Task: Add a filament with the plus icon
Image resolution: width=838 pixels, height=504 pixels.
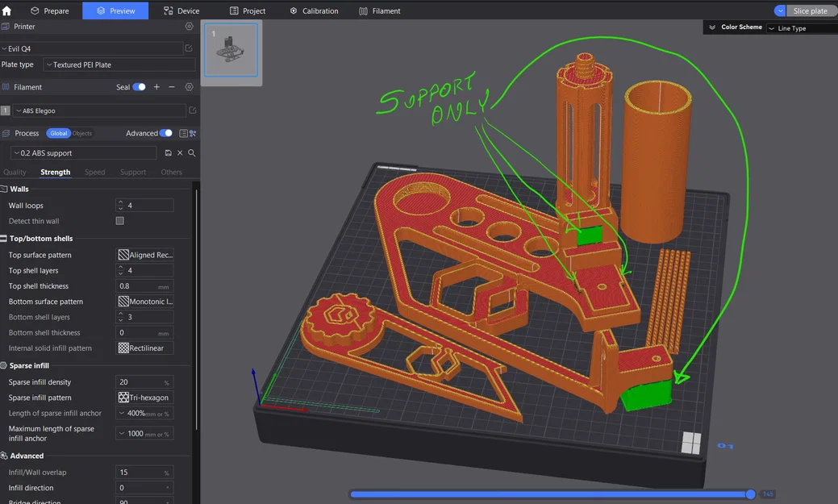Action: 156,86
